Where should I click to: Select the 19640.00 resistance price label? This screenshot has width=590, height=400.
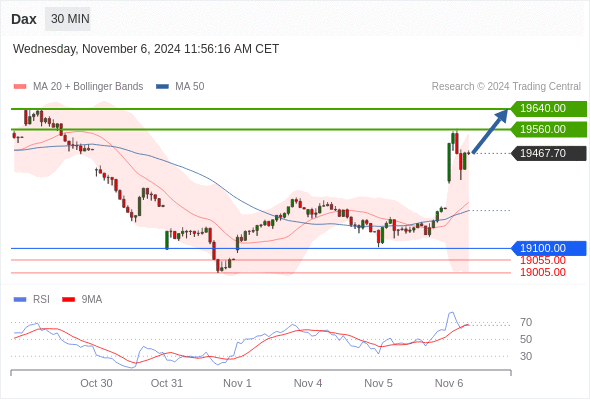click(549, 108)
